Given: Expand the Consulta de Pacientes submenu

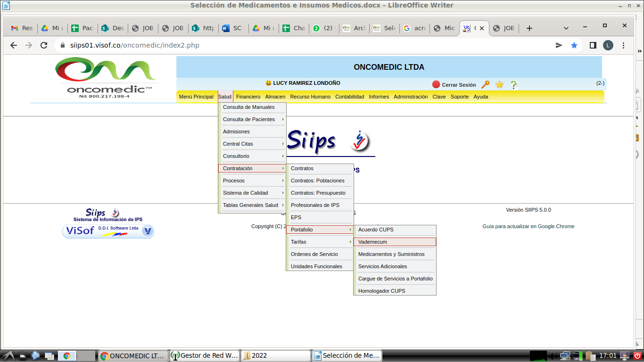Looking at the screenshot, I should (252, 119).
